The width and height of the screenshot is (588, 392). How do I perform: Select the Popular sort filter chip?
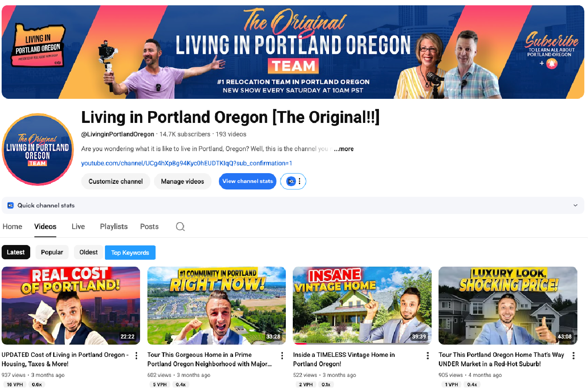pyautogui.click(x=52, y=252)
